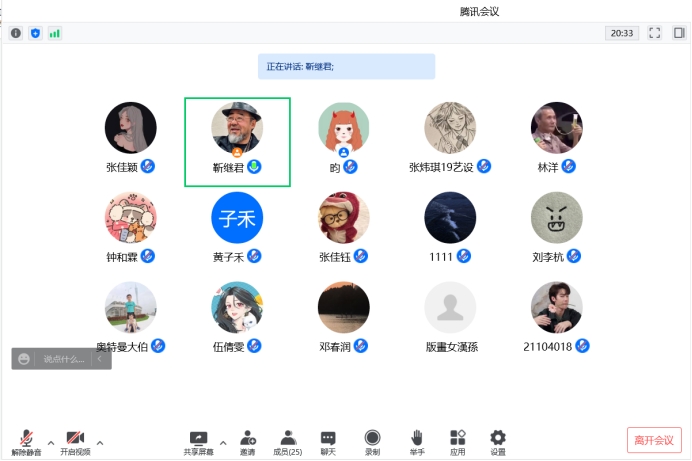692x461 pixels.
Task: Start recording with 录制
Action: pos(372,441)
